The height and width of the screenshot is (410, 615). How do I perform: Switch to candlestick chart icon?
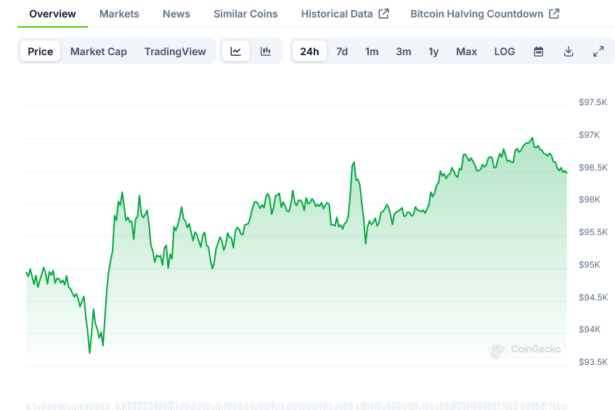[x=265, y=51]
